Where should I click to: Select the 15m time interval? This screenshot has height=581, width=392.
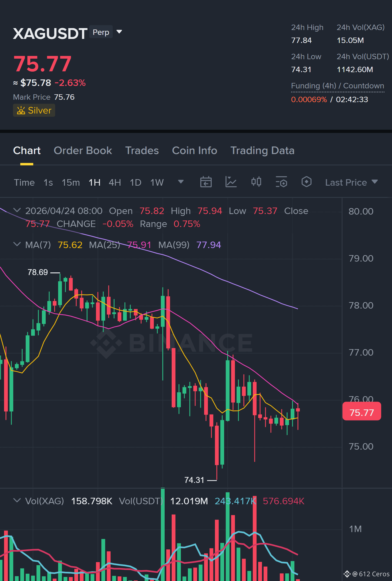(x=71, y=183)
